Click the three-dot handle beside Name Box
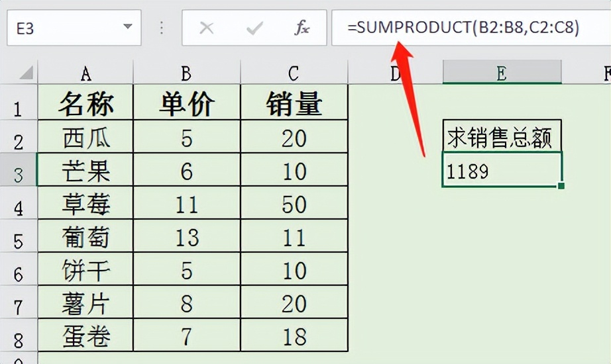The height and width of the screenshot is (364, 611). [x=162, y=28]
